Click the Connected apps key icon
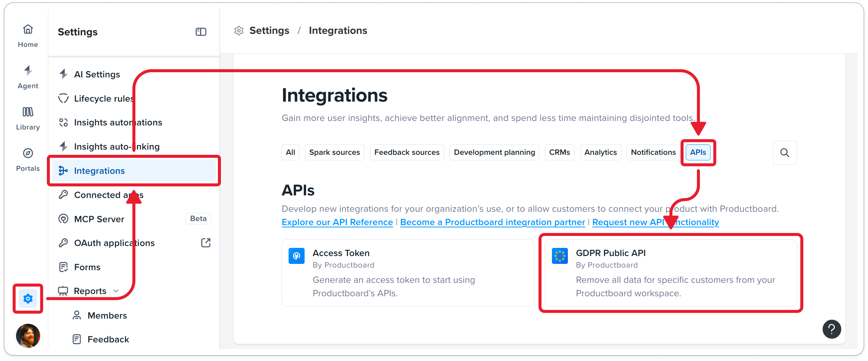This screenshot has height=361, width=868. 64,195
